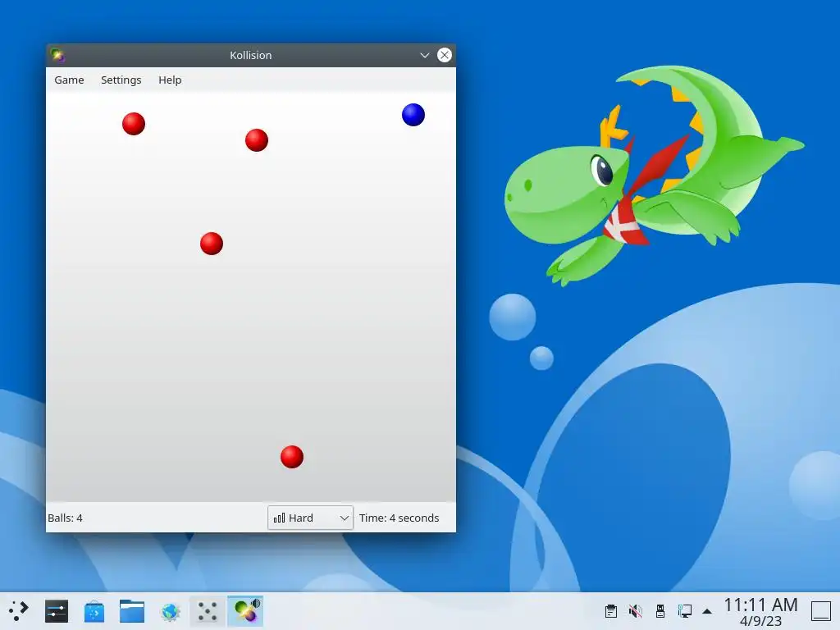Viewport: 840px width, 630px height.
Task: Click the Kollision title bar app icon
Action: (57, 55)
